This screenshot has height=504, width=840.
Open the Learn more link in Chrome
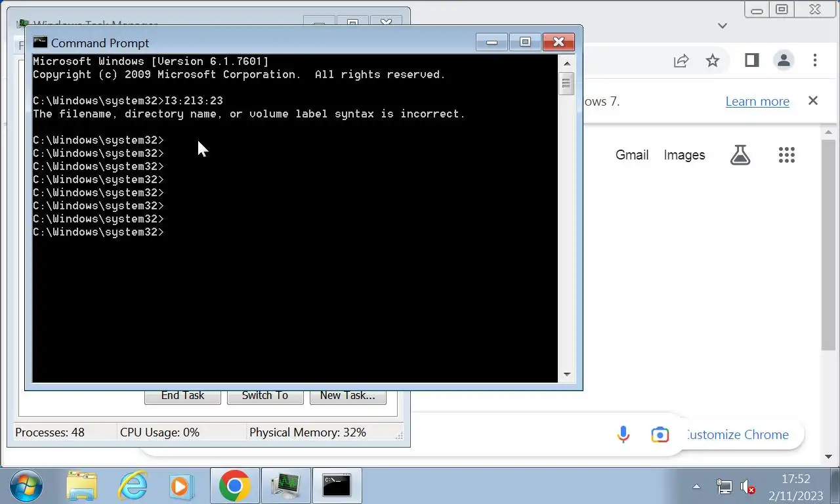coord(757,101)
